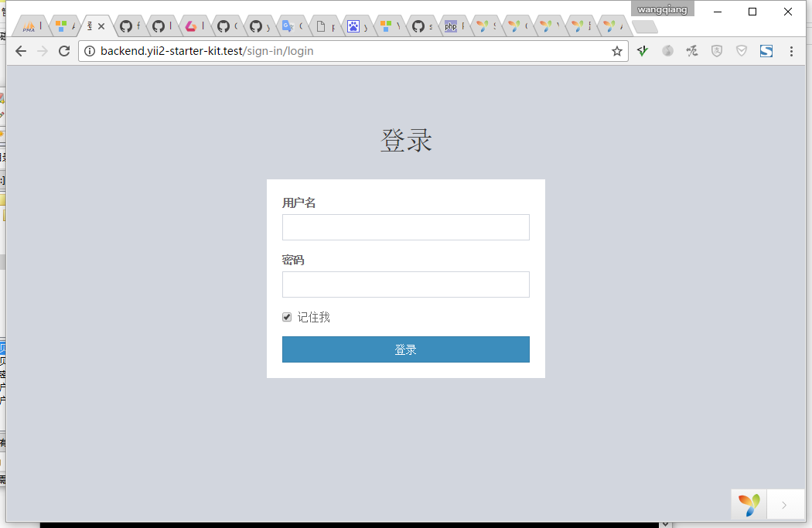Switch to the Google Translate tab
The width and height of the screenshot is (812, 528).
291,26
